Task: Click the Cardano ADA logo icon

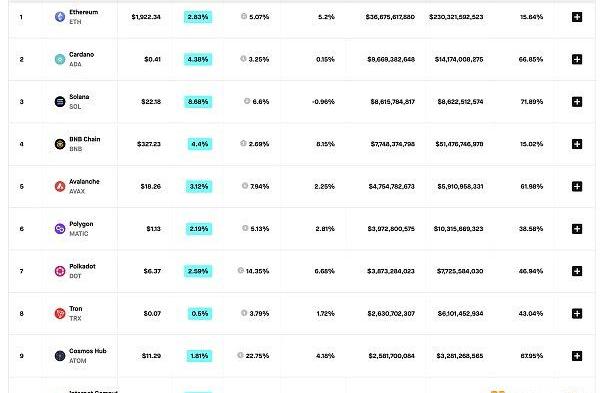Action: [60, 59]
